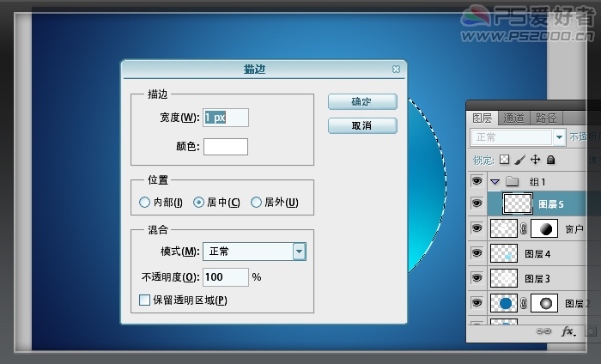601x364 pixels.
Task: Click the 组 1 folder icon
Action: tap(512, 181)
